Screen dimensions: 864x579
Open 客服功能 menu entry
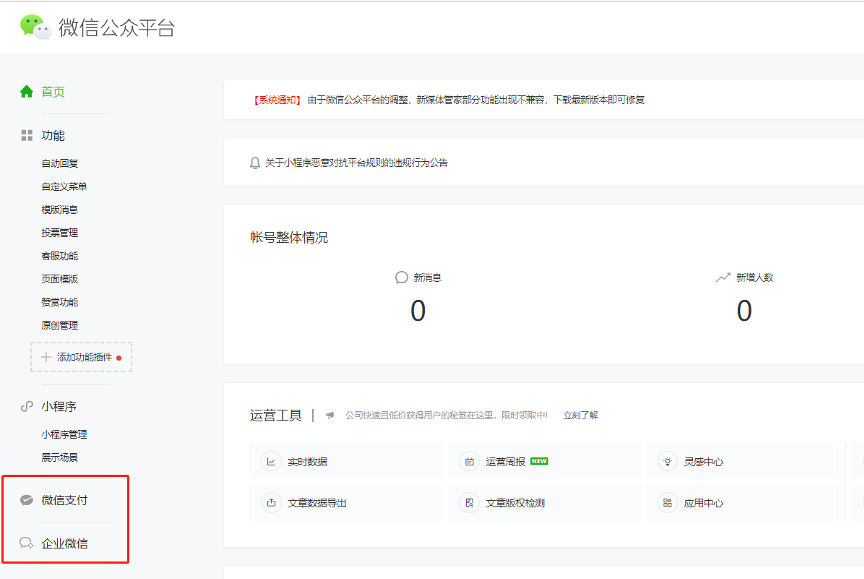[x=60, y=256]
